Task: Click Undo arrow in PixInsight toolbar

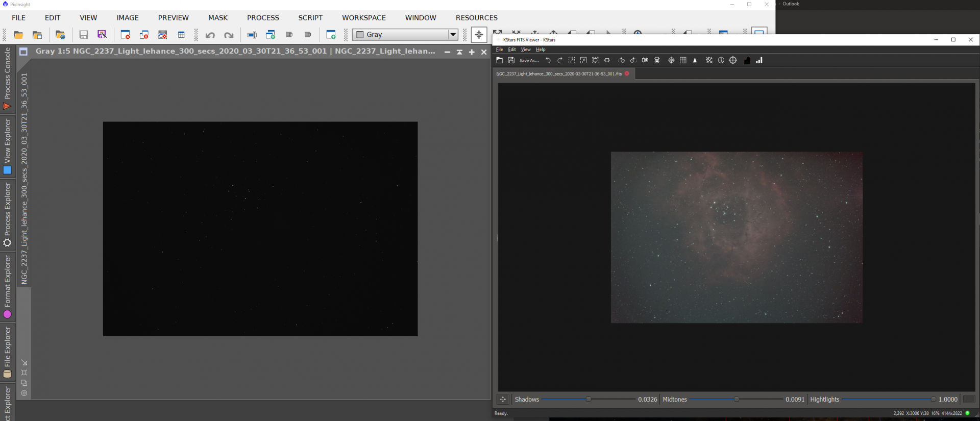Action: (210, 35)
